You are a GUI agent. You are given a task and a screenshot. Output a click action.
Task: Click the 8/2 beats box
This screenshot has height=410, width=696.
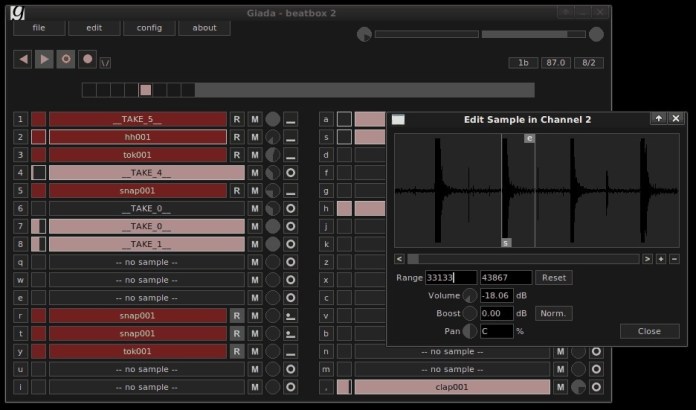[x=589, y=63]
